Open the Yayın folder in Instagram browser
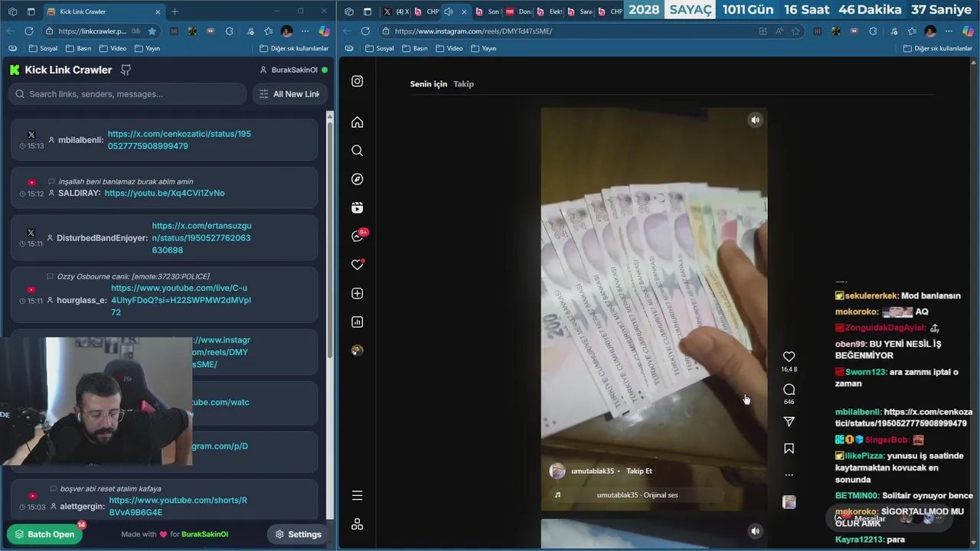 [484, 48]
